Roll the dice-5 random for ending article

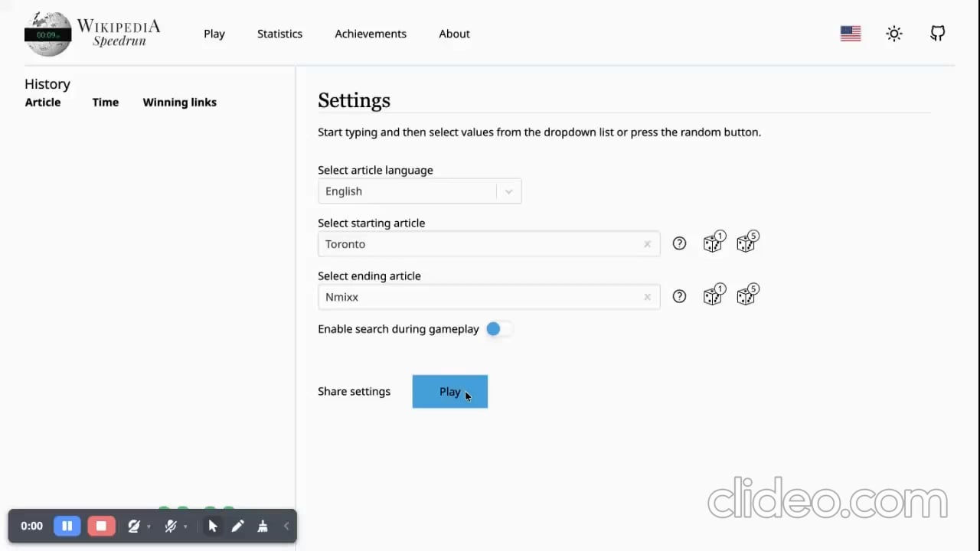(x=747, y=295)
